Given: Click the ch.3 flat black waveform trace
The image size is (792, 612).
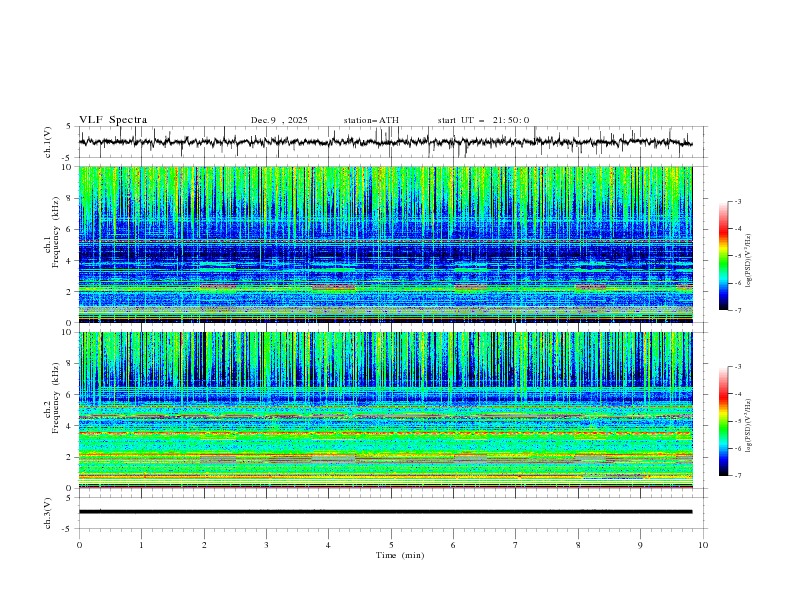Looking at the screenshot, I should [385, 512].
